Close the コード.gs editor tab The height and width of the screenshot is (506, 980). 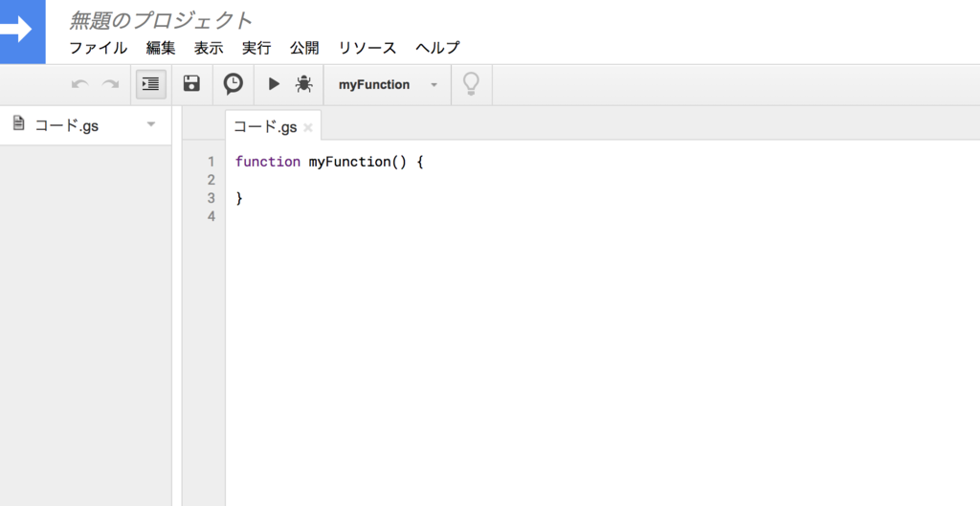(307, 127)
